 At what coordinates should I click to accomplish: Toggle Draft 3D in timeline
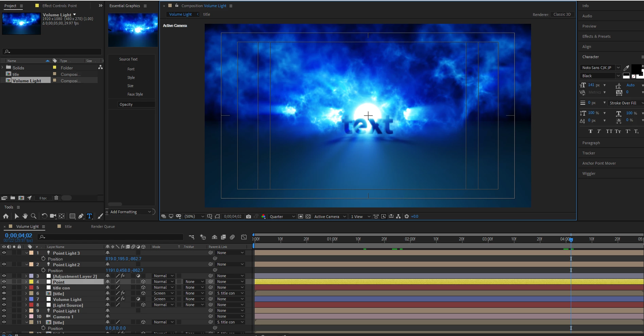tap(203, 237)
